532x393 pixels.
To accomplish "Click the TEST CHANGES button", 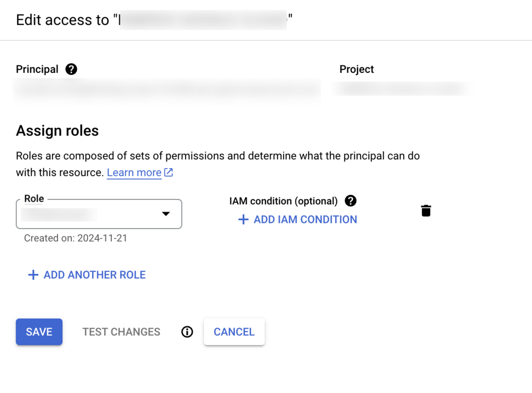I will point(121,332).
